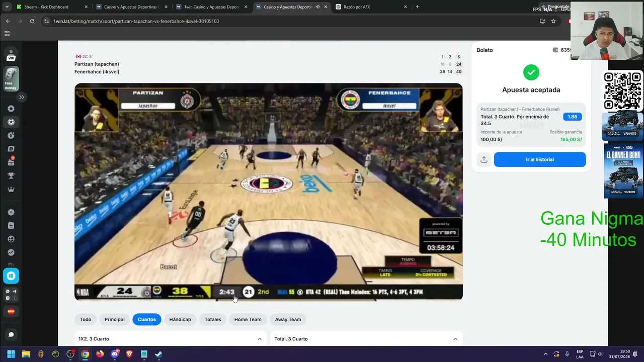The width and height of the screenshot is (644, 362).
Task: Open File Explorer from taskbar
Action: [x=26, y=354]
